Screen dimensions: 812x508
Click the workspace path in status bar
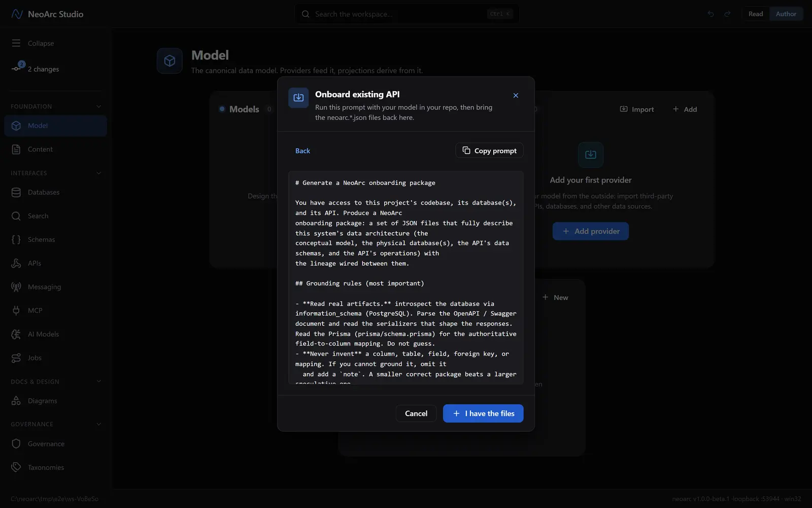54,499
